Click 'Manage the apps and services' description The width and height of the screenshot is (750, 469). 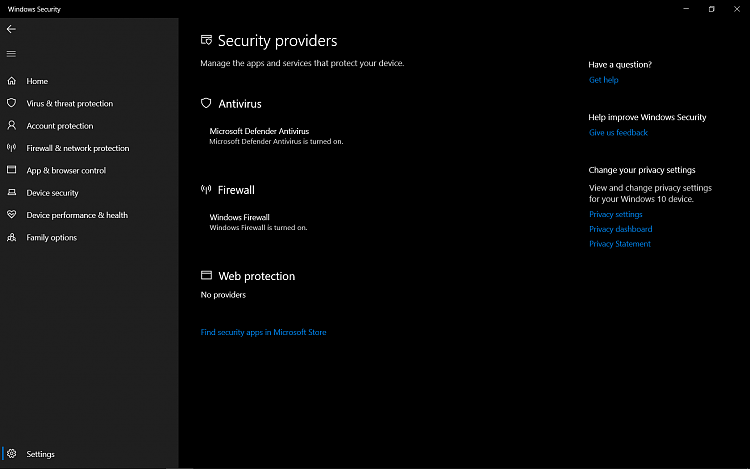click(302, 63)
